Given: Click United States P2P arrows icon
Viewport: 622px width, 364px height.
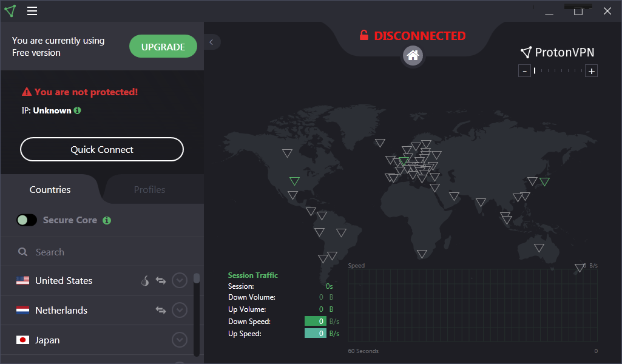Looking at the screenshot, I should (x=161, y=281).
